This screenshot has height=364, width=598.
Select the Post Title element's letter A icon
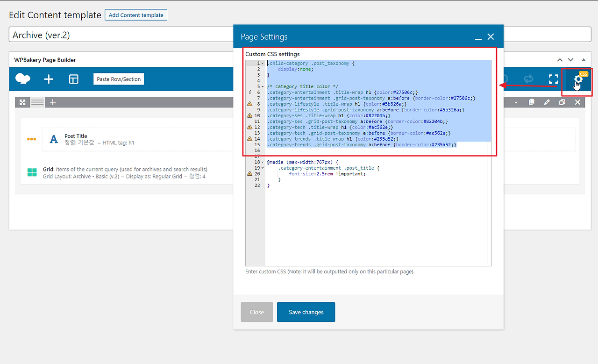click(54, 139)
